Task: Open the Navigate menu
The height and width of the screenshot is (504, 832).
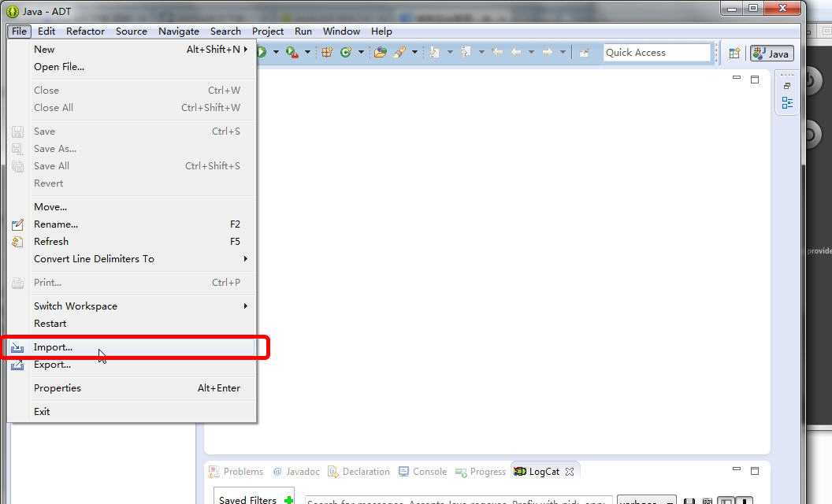Action: (179, 31)
